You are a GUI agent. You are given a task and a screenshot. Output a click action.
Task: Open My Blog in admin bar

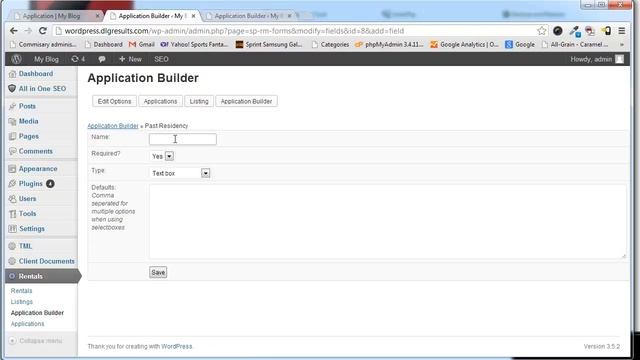(x=46, y=59)
